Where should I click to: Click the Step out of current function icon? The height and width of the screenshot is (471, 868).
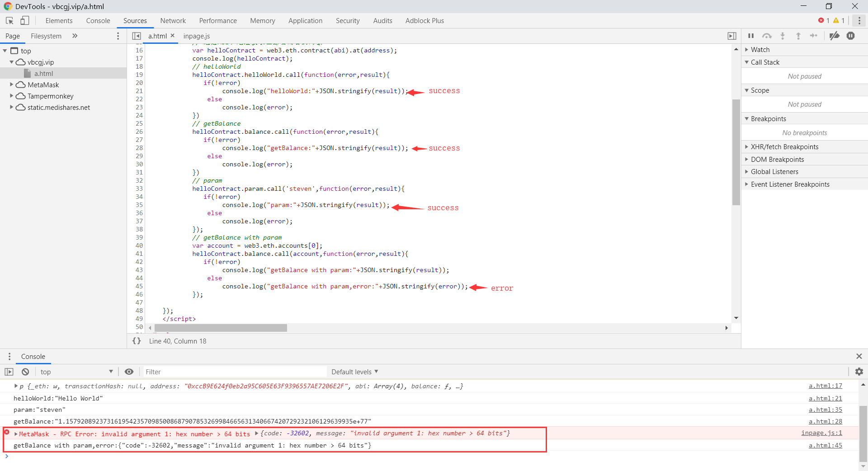click(x=798, y=36)
